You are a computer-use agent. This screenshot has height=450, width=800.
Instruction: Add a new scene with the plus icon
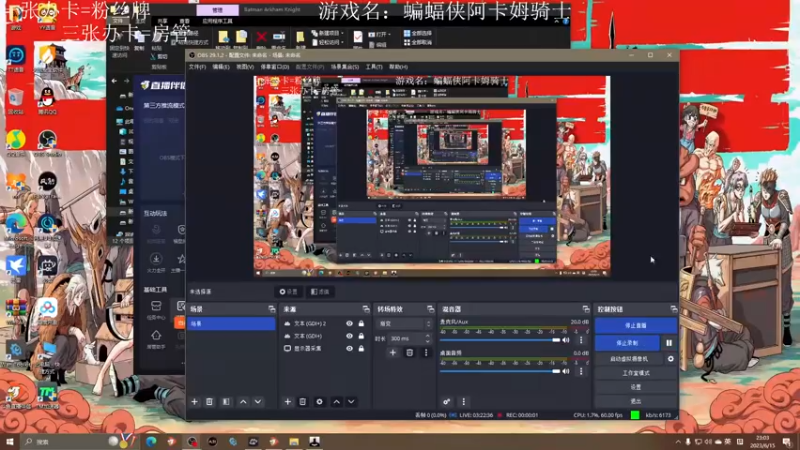click(x=194, y=402)
